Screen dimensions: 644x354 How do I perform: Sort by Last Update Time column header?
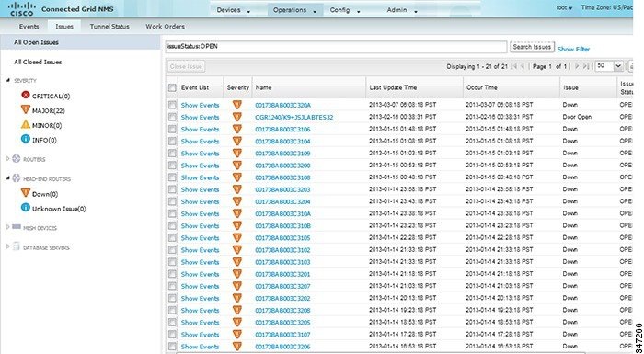tap(414, 87)
